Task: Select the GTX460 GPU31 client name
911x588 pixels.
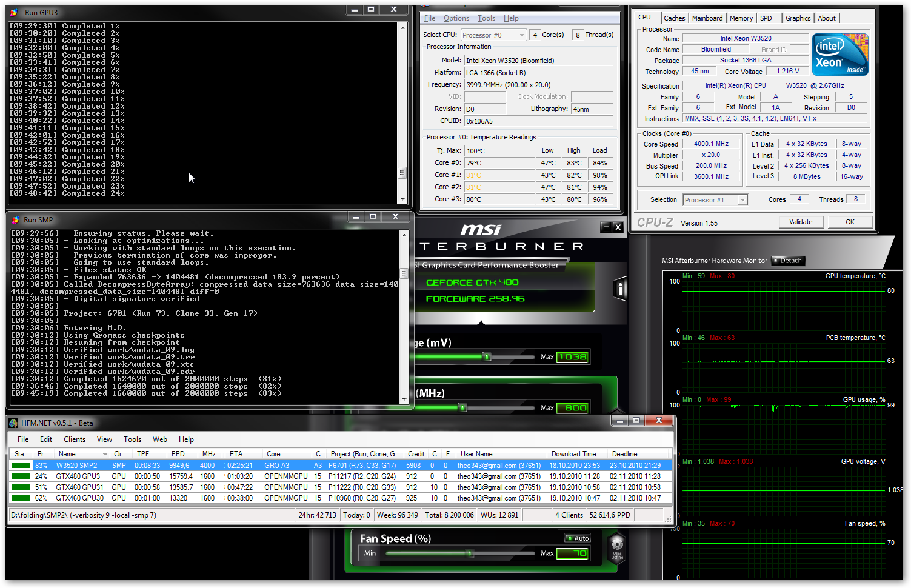Action: pyautogui.click(x=79, y=487)
